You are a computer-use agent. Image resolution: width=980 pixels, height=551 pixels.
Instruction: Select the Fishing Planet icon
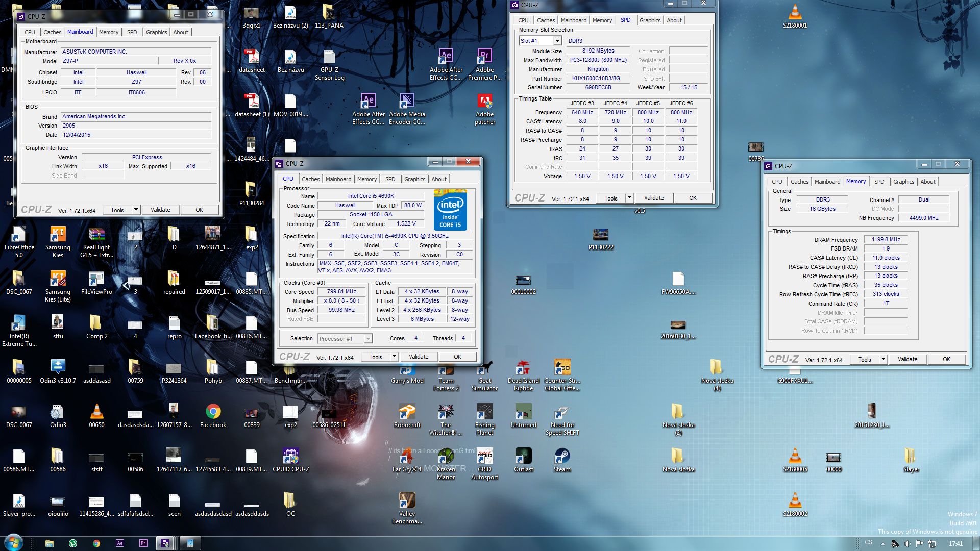tap(484, 419)
